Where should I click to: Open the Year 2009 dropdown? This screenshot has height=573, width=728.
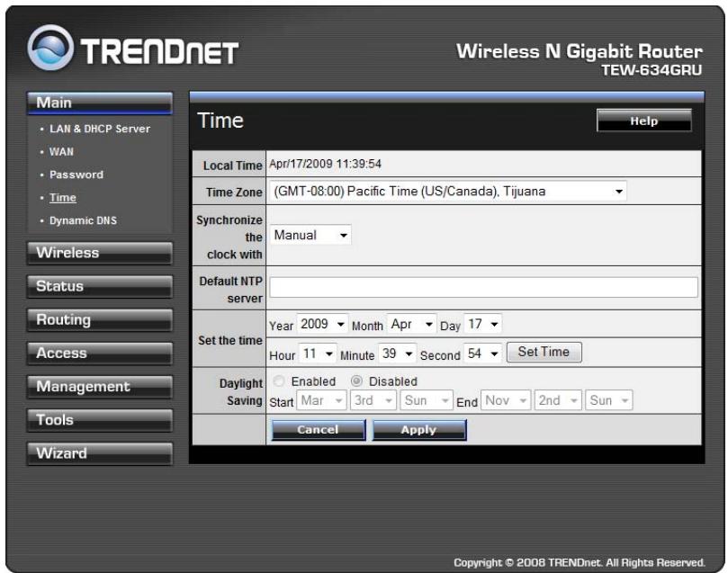tap(322, 324)
